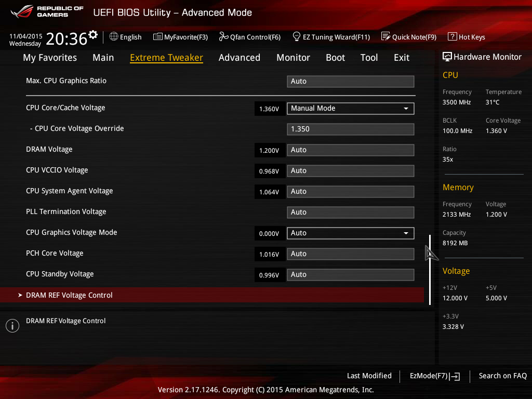This screenshot has width=532, height=399.
Task: Click the 1.064V System Agent reading
Action: click(269, 192)
